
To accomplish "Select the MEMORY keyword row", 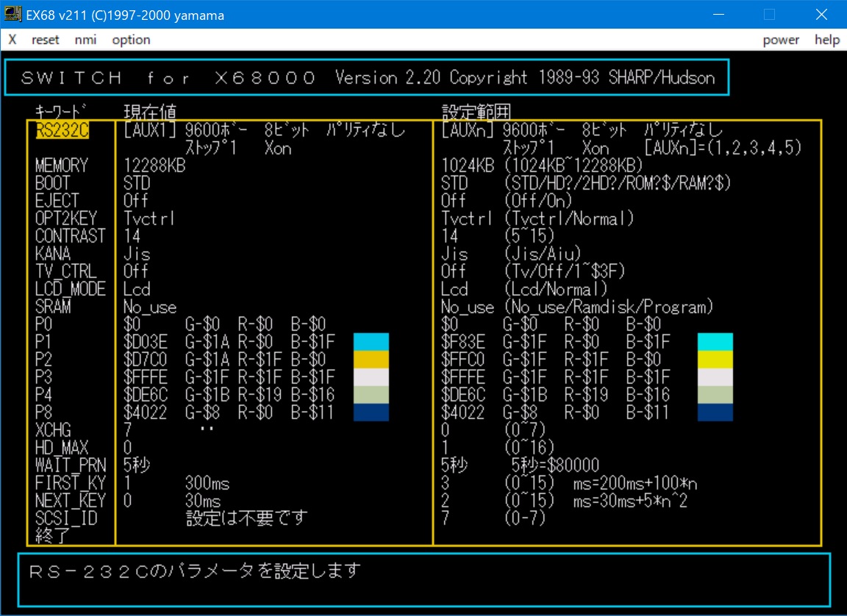I will coord(62,165).
